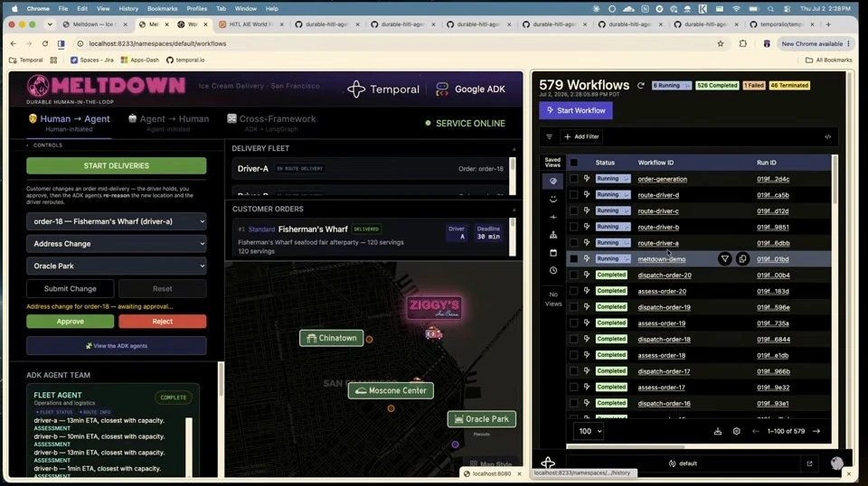
Task: Click START DELIVERIES button
Action: [117, 166]
